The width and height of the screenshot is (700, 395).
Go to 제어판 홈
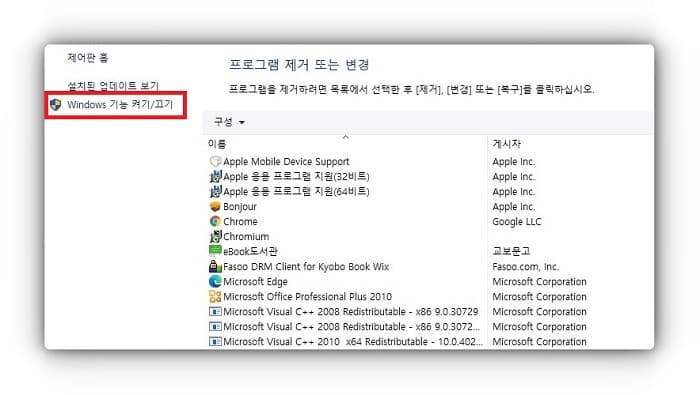88,58
